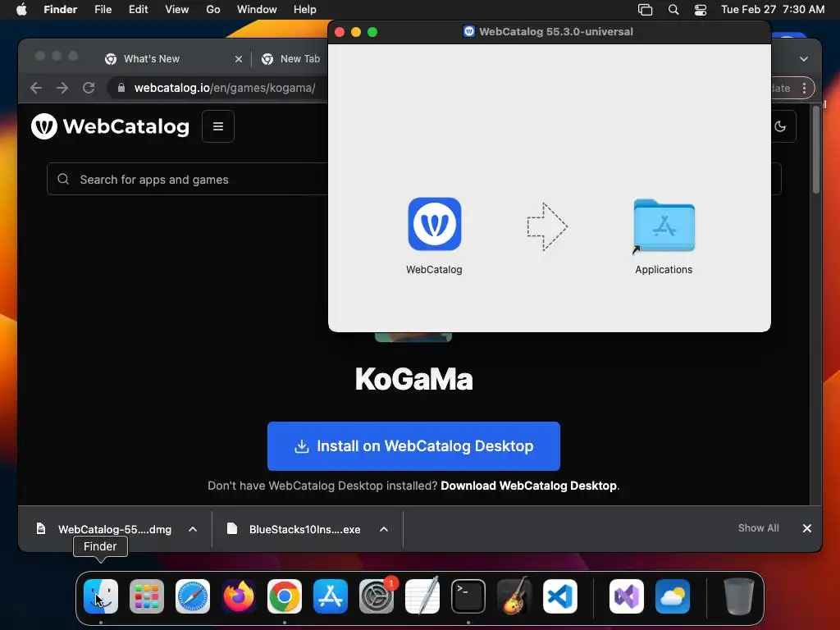840x630 pixels.
Task: Open the Go menu
Action: (x=213, y=10)
